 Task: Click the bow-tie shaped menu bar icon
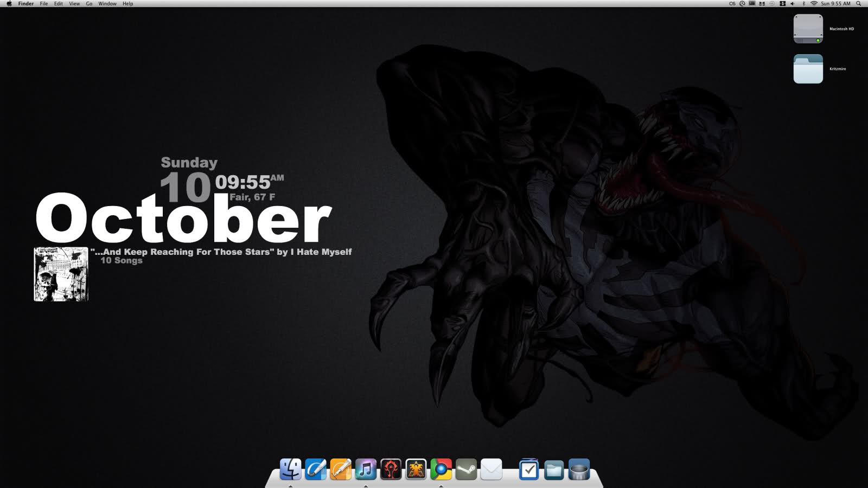[762, 4]
